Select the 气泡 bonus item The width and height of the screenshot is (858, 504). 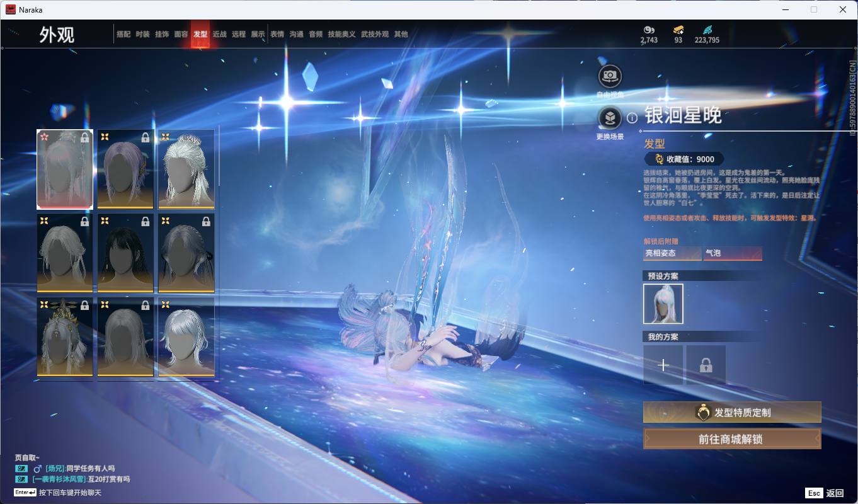[x=733, y=253]
